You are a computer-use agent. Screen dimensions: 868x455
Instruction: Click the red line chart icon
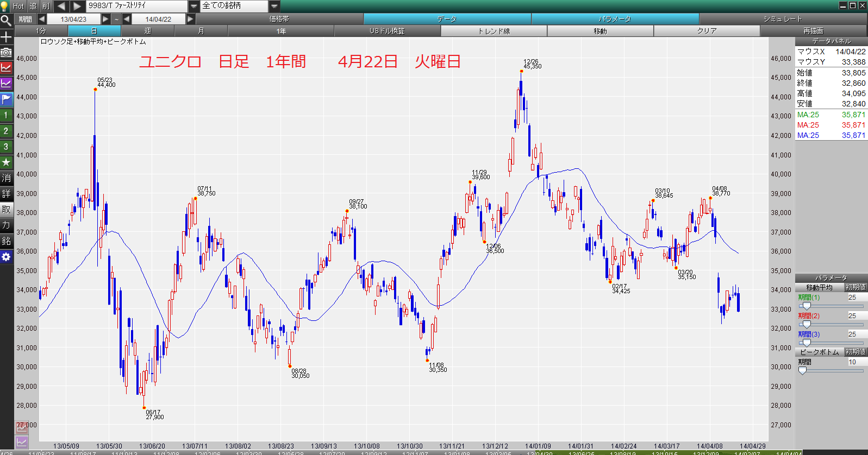6,68
